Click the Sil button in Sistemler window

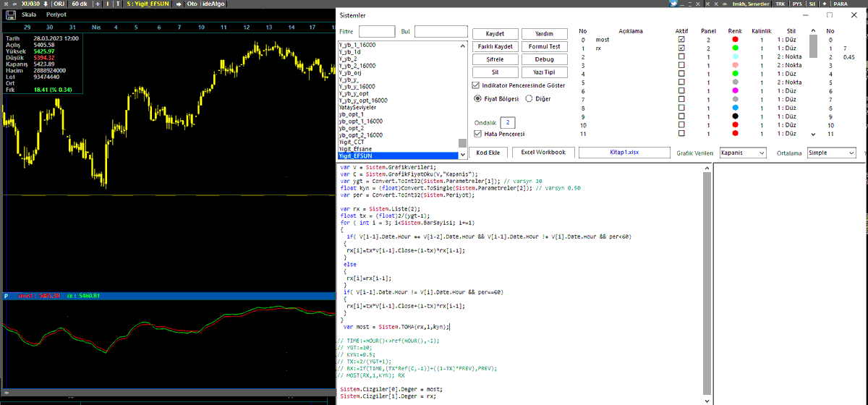pyautogui.click(x=495, y=72)
